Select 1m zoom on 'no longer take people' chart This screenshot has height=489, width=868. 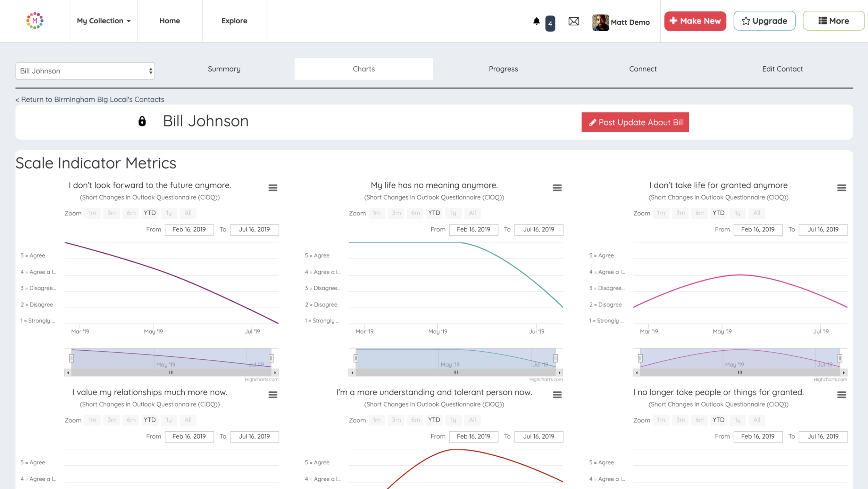click(x=661, y=420)
